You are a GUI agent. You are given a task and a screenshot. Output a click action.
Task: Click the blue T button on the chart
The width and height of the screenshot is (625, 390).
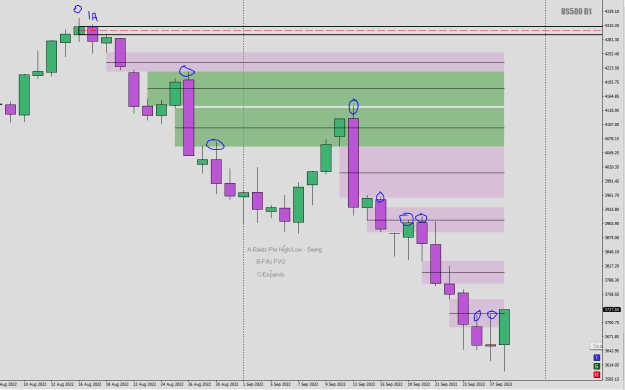[596, 357]
